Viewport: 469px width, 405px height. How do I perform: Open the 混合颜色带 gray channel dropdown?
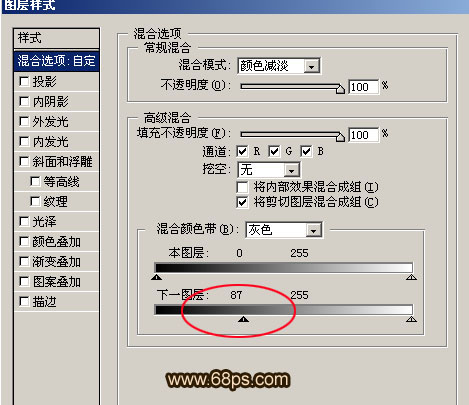(x=284, y=230)
